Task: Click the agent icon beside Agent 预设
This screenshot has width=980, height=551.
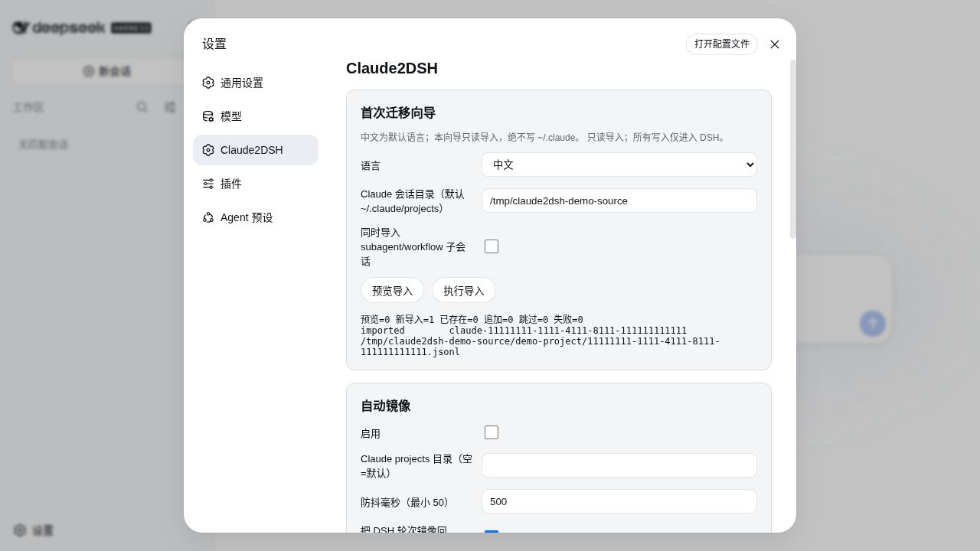Action: (208, 217)
